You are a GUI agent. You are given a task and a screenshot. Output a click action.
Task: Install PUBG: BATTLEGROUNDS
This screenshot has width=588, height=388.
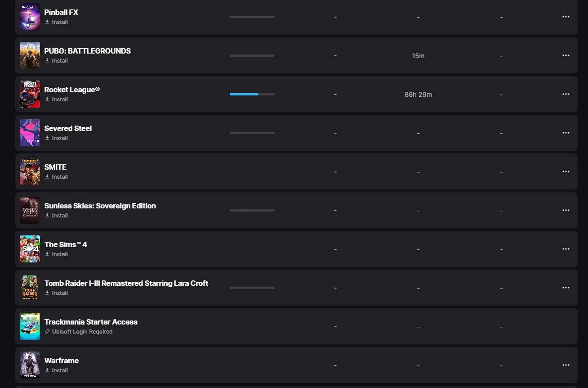coord(56,61)
